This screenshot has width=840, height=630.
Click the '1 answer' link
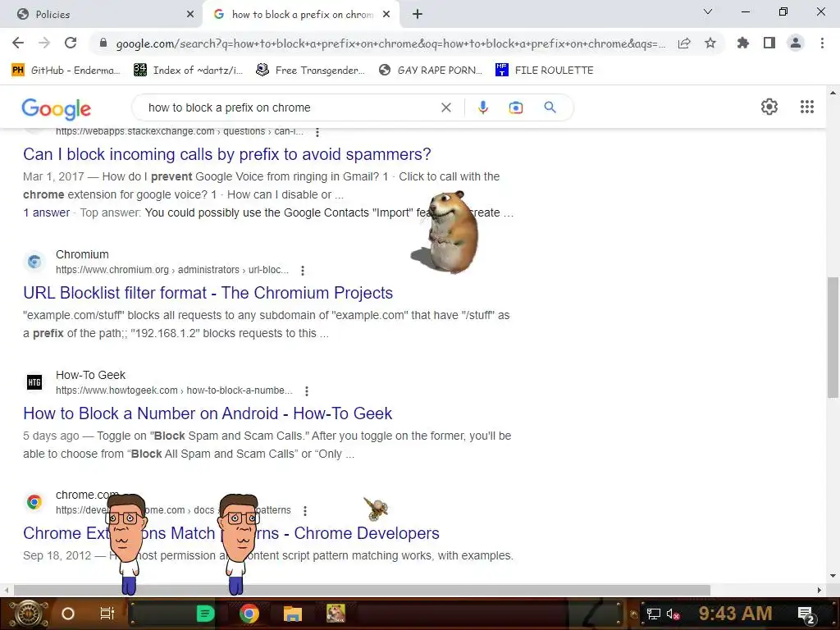coord(46,212)
